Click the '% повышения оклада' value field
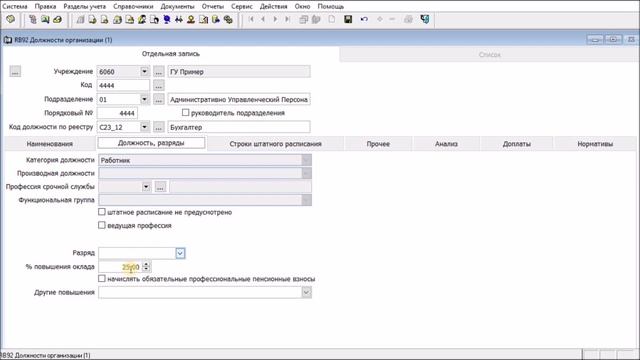This screenshot has width=640, height=360. click(x=120, y=267)
